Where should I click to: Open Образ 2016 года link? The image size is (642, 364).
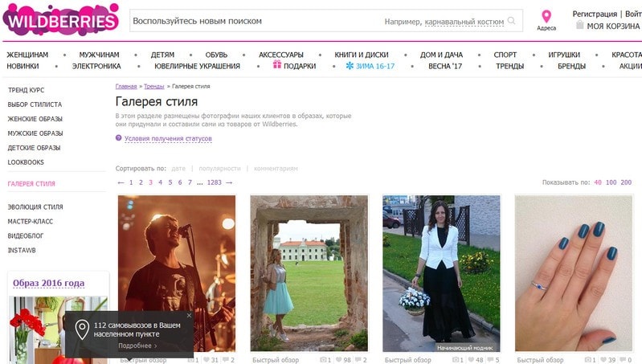(49, 283)
